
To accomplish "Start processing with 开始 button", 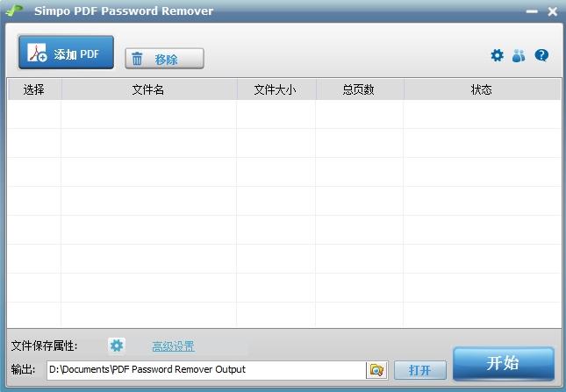I will (x=503, y=363).
